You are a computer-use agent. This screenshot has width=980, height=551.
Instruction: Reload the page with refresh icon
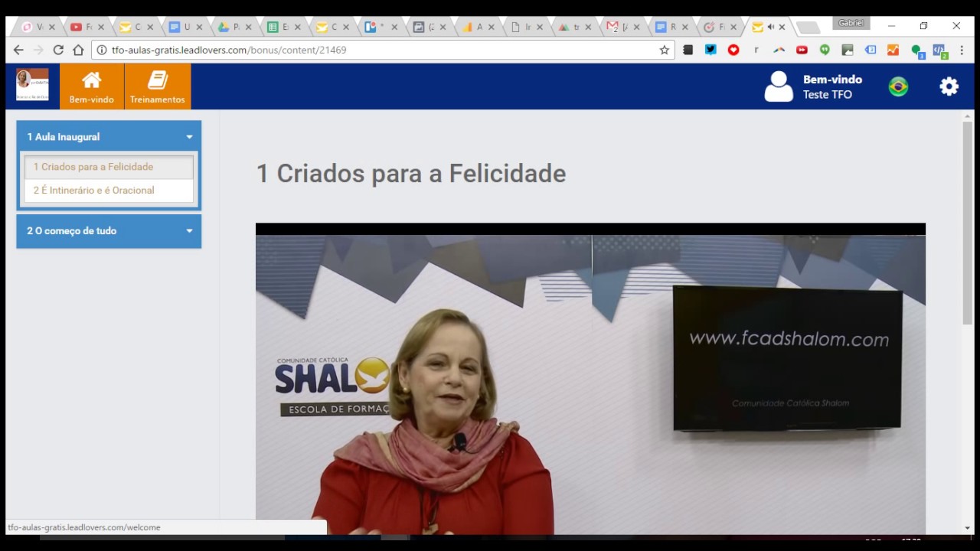[x=58, y=50]
